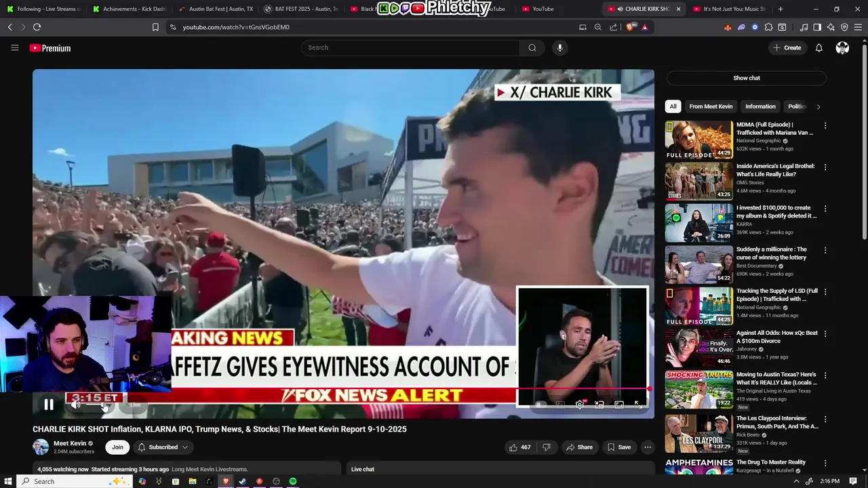868x488 pixels.
Task: Open the Brave VPN shield icon
Action: (844, 27)
